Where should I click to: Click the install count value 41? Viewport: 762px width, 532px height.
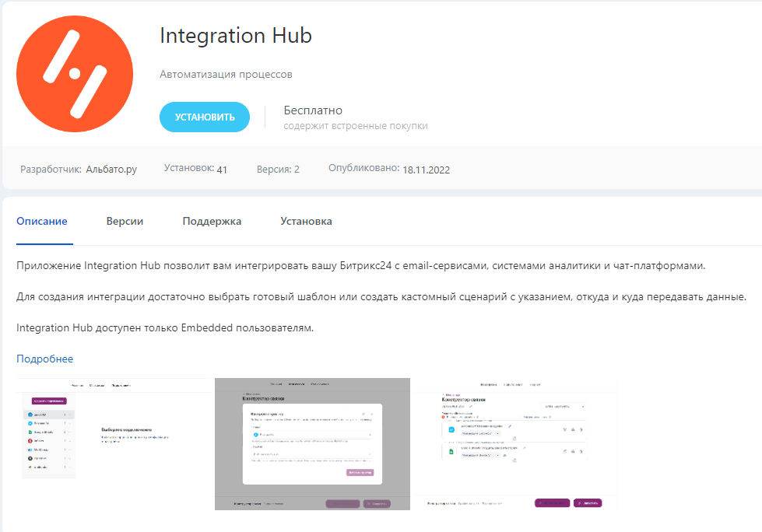222,170
